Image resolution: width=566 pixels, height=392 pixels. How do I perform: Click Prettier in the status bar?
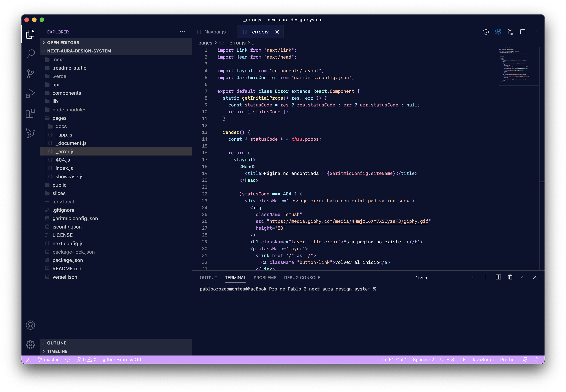(508, 359)
